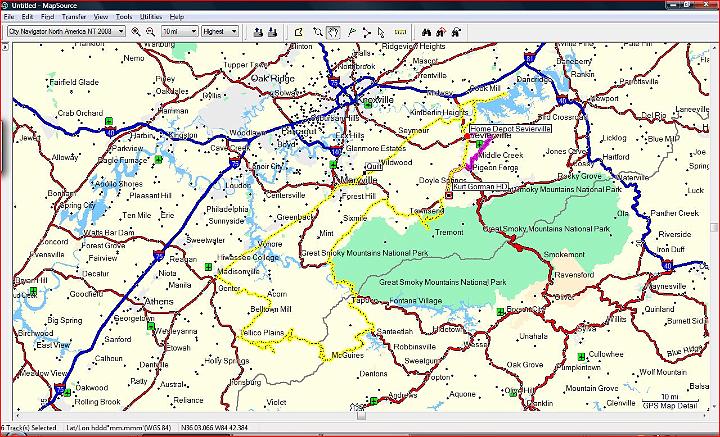Open the Help menu
This screenshot has width=720, height=437.
[x=177, y=17]
